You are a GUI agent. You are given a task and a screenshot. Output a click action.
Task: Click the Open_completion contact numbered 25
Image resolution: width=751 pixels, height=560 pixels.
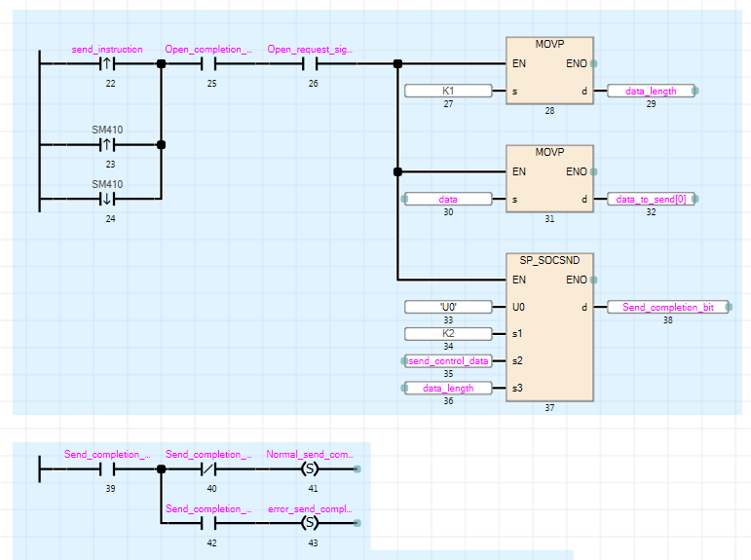tap(207, 64)
